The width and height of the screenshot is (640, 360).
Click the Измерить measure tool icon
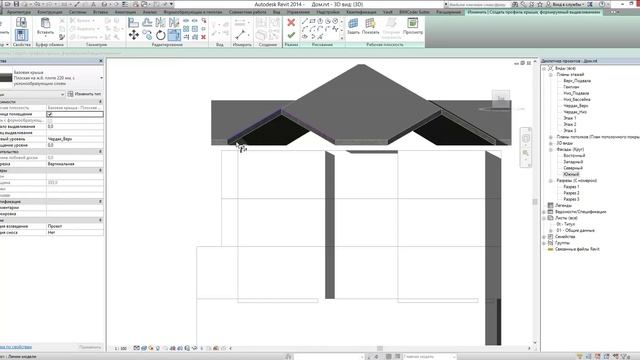point(240,35)
